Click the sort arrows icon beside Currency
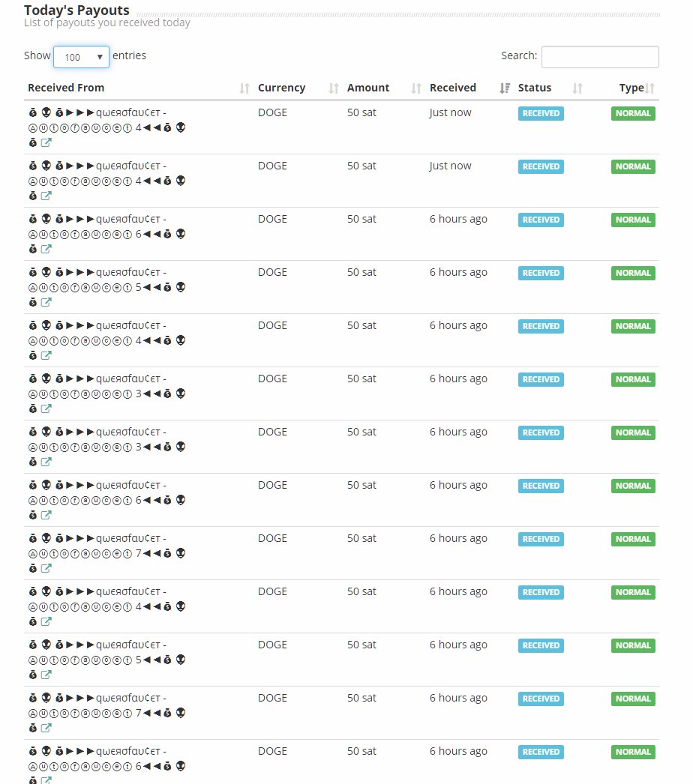 click(x=334, y=88)
